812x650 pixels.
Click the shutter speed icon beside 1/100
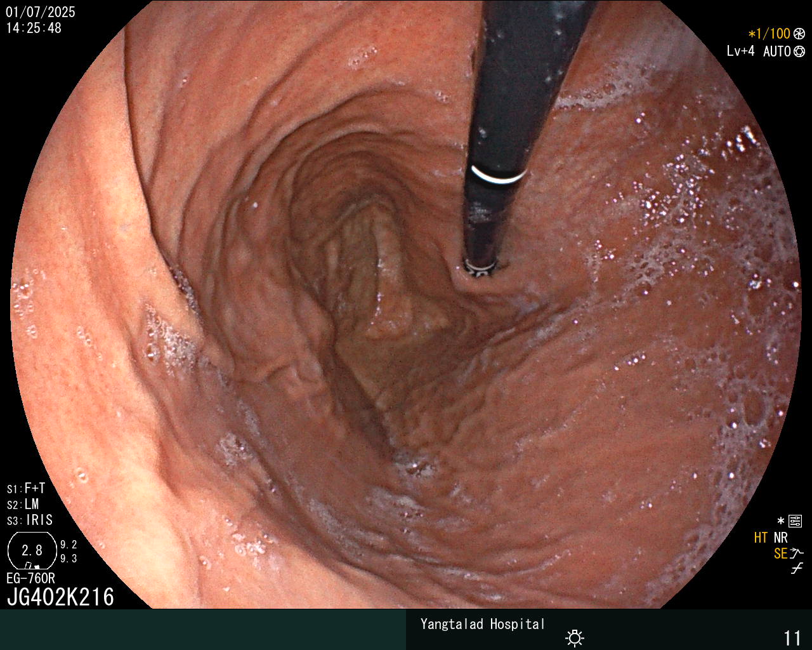coord(799,34)
